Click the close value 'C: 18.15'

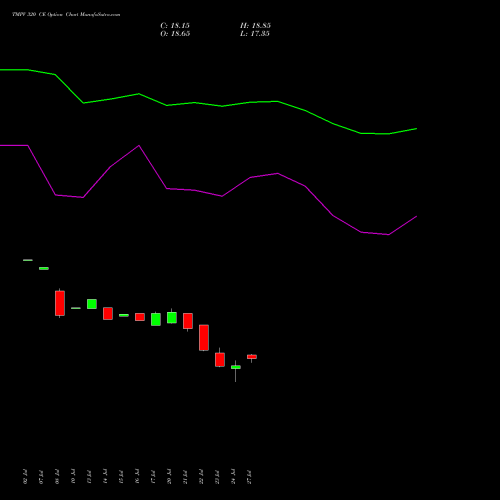(x=175, y=26)
